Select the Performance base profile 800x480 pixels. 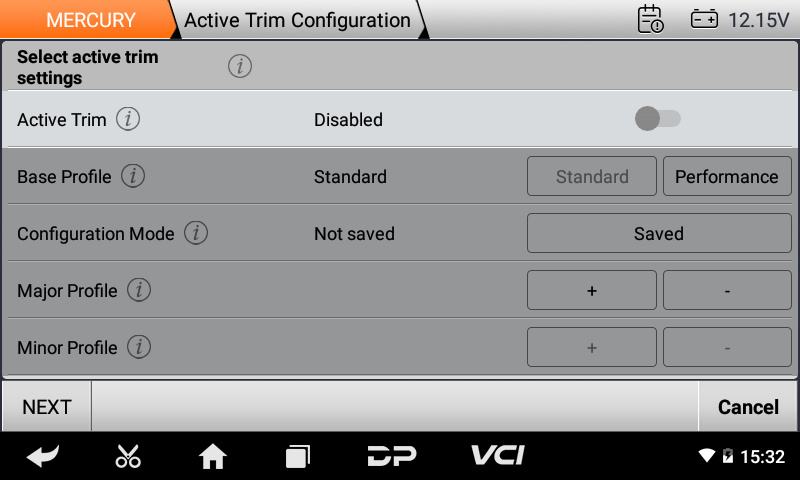(x=726, y=176)
